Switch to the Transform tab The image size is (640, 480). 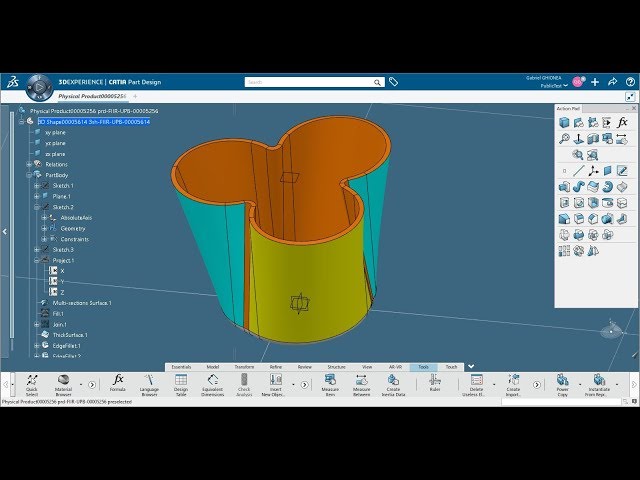click(x=244, y=367)
